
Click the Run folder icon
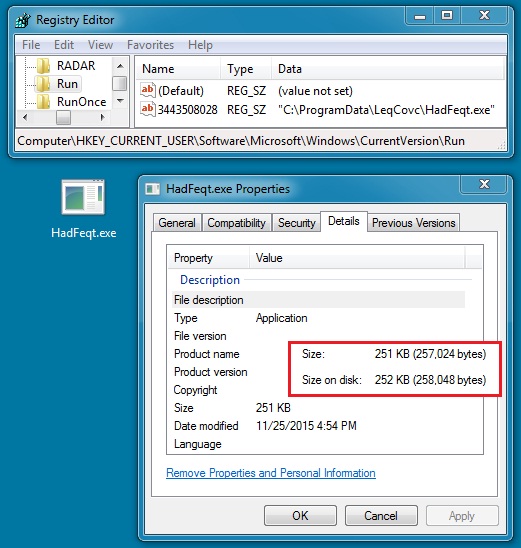[x=43, y=84]
